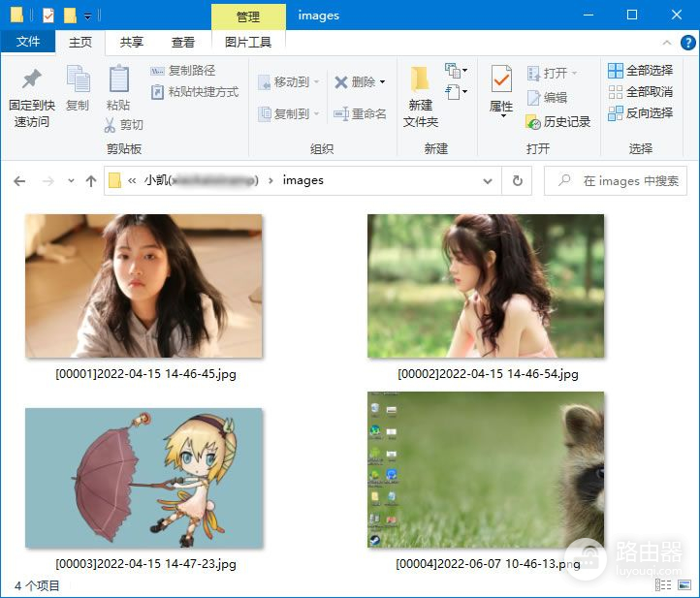Expand the Delete dropdown arrow
This screenshot has height=598, width=700.
[382, 82]
